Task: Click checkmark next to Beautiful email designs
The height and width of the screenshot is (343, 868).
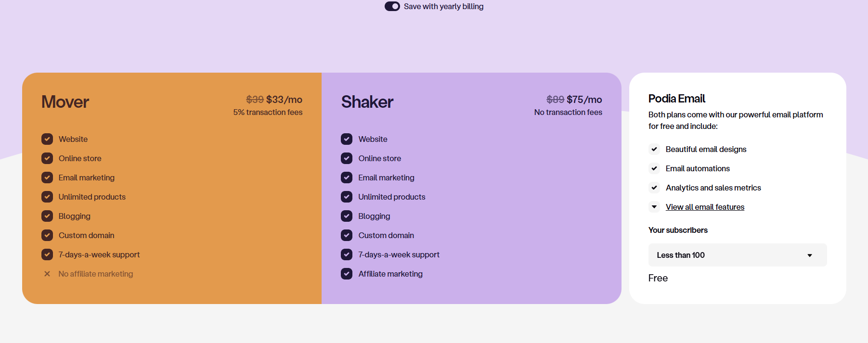Action: (x=654, y=149)
